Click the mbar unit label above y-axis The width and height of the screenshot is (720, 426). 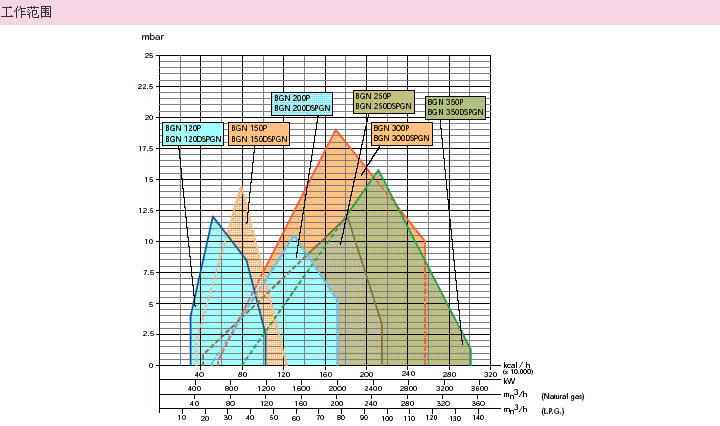click(x=152, y=38)
